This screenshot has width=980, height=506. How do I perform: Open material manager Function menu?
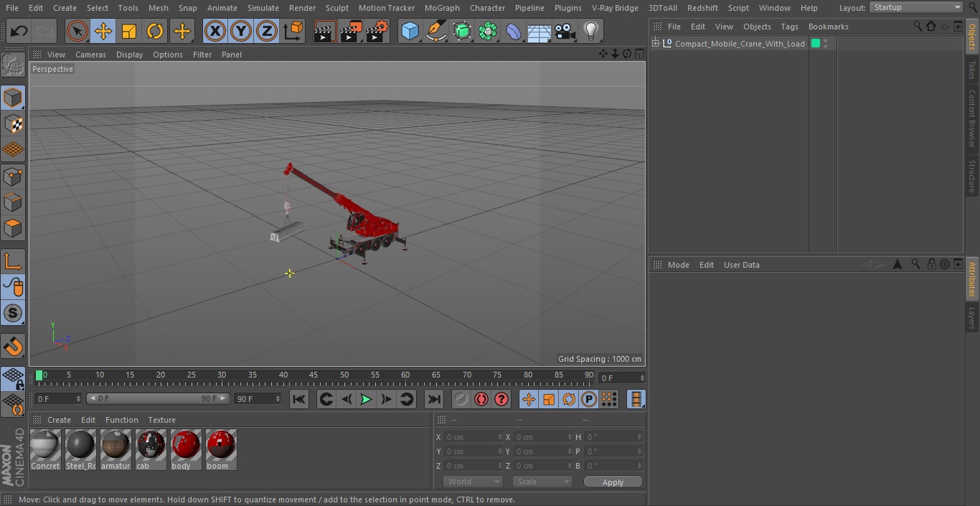122,420
